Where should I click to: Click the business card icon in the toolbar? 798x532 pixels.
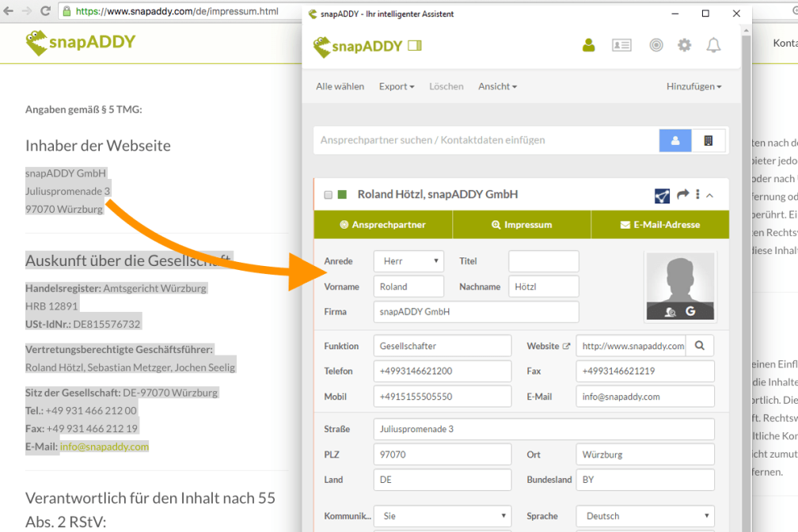[622, 45]
